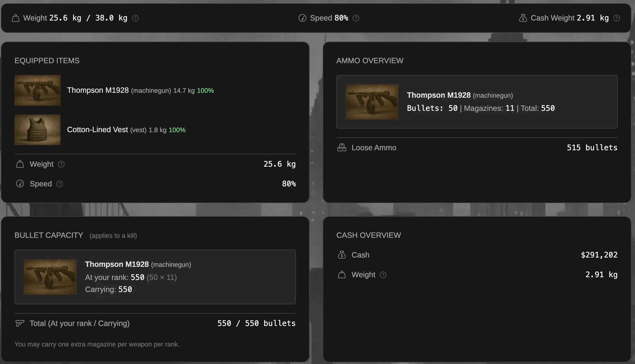This screenshot has width=635, height=364.
Task: Select Thompson M1928 thumbnail in Bullet Capacity
Action: point(50,277)
